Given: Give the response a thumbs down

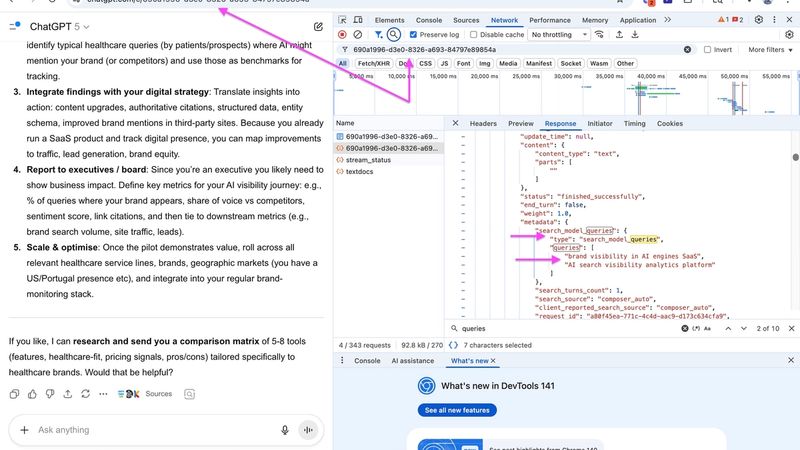Looking at the screenshot, I should 50,394.
